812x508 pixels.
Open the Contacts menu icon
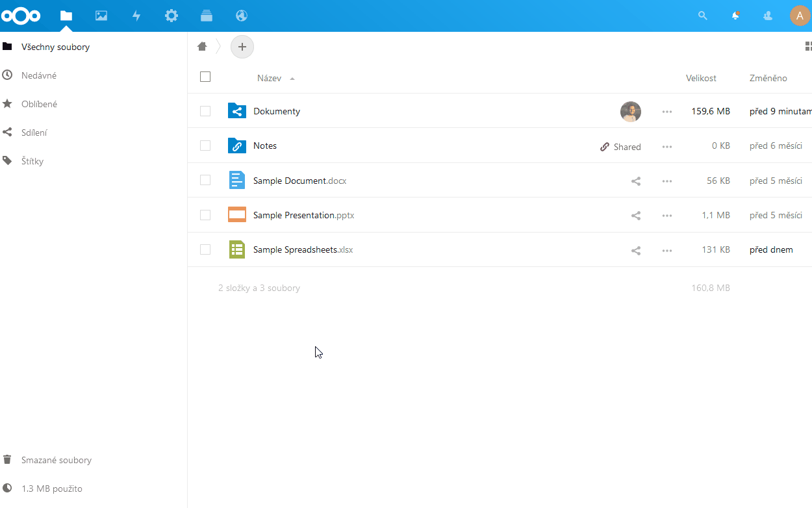click(x=768, y=16)
